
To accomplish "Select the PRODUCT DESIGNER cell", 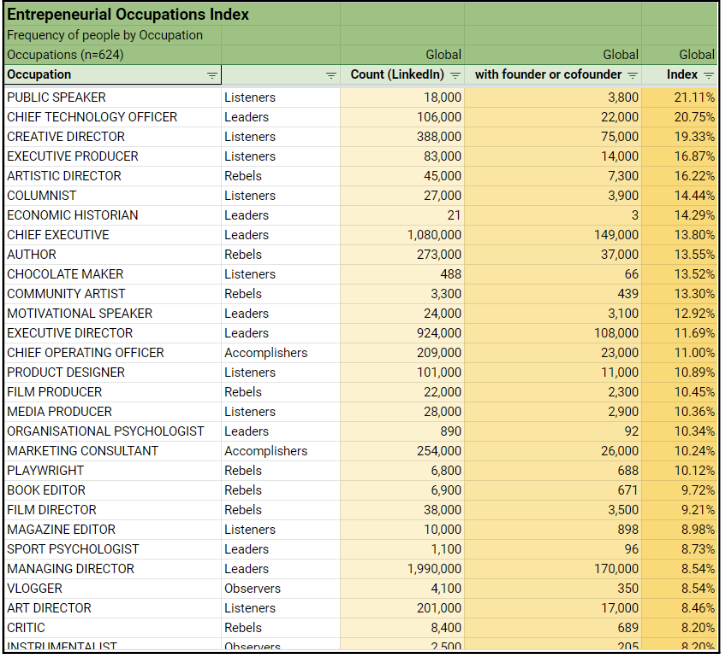I will 113,373.
